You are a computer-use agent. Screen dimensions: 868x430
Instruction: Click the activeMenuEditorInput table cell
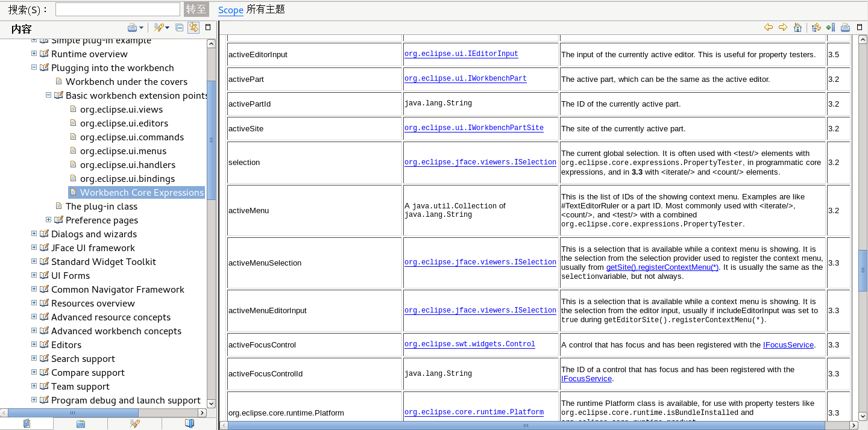click(314, 311)
